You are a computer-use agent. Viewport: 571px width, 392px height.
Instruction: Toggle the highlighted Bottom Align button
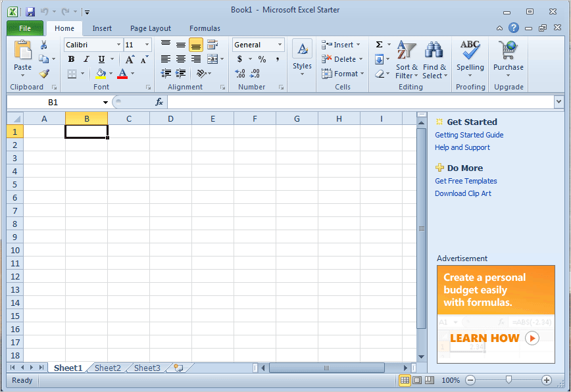pos(196,45)
